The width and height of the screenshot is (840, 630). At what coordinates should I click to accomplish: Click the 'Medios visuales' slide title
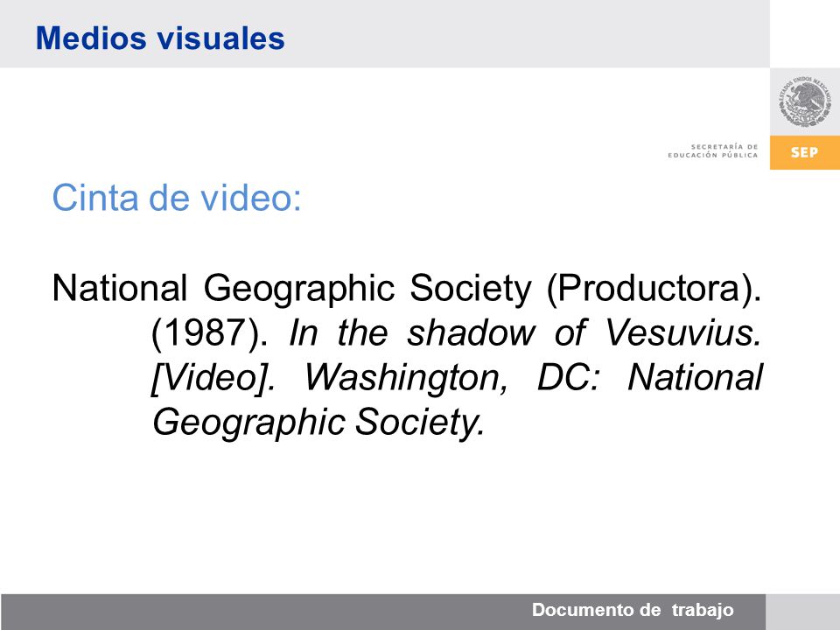[160, 38]
